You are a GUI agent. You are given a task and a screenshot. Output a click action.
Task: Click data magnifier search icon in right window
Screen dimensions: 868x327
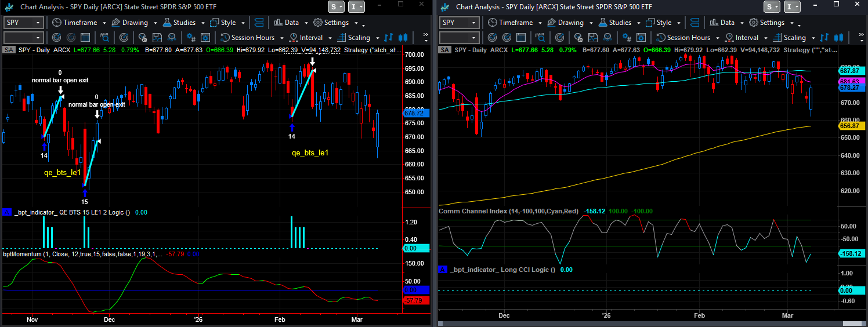(x=541, y=38)
